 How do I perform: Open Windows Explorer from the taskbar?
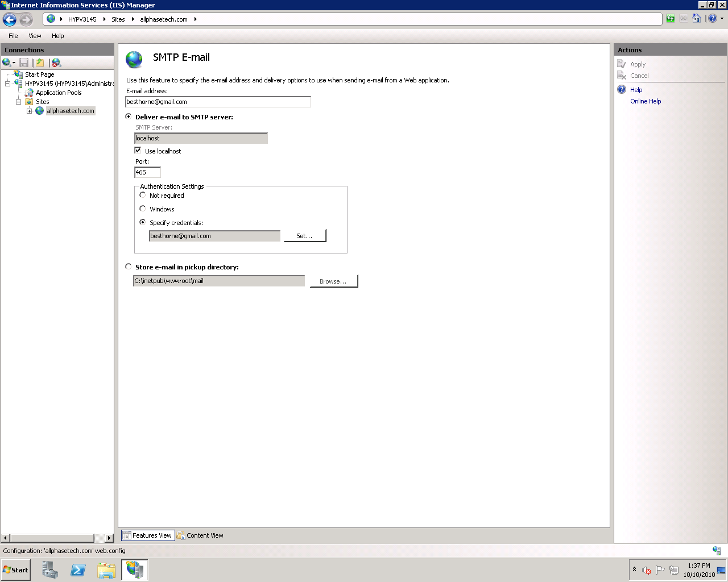click(x=106, y=570)
